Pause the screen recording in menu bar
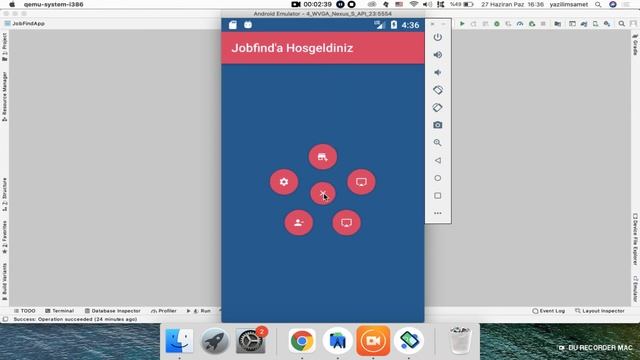 pos(340,4)
